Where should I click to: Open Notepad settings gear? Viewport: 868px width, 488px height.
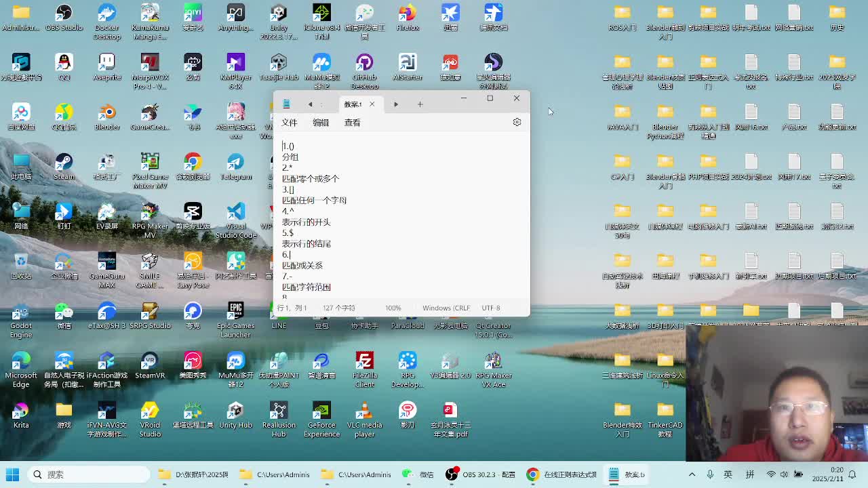click(517, 122)
